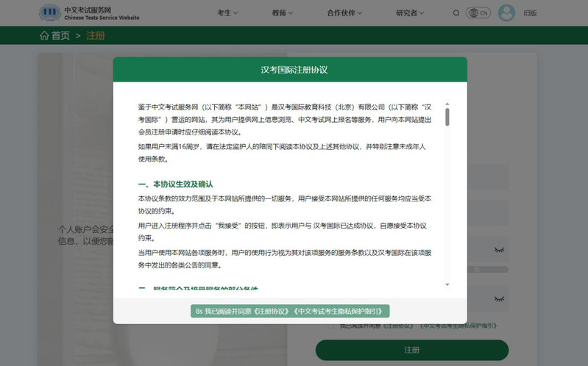Click the scroll down arrow in the dialog
The height and width of the screenshot is (366, 588).
click(447, 284)
